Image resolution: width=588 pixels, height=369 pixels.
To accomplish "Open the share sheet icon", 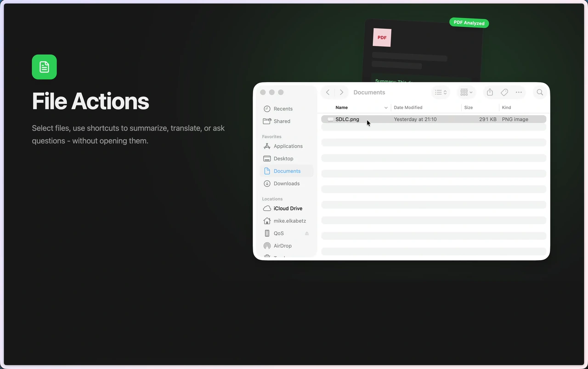I will 489,92.
